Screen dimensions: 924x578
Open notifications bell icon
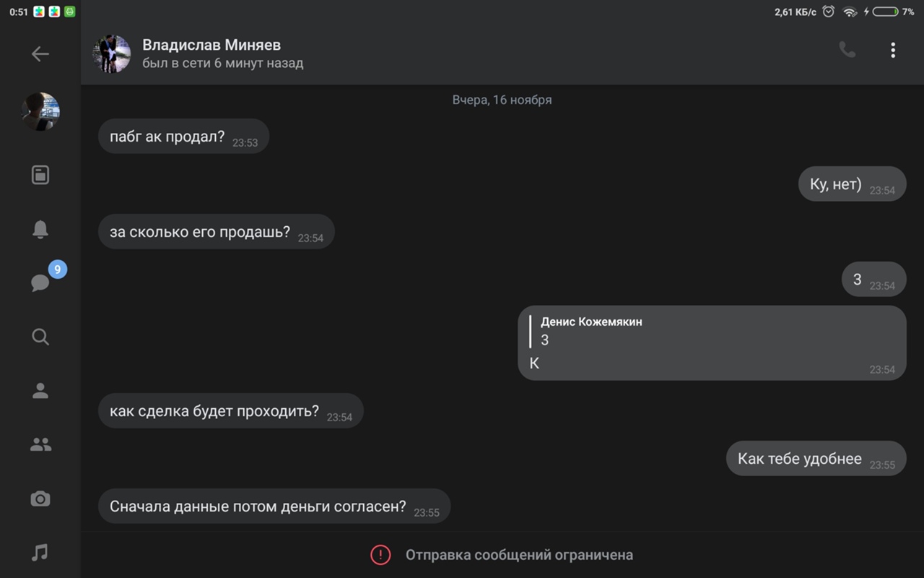[40, 229]
